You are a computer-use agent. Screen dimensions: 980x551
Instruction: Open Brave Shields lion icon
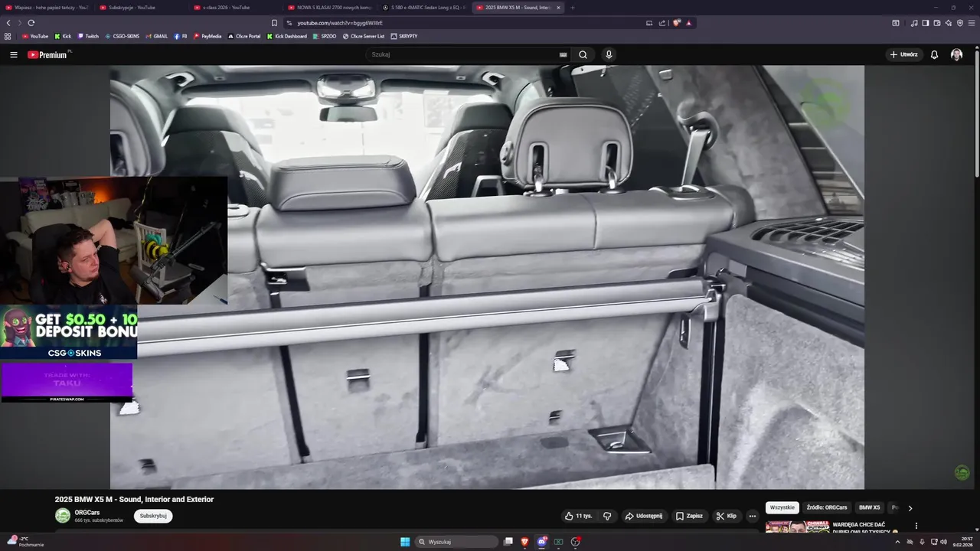[676, 23]
